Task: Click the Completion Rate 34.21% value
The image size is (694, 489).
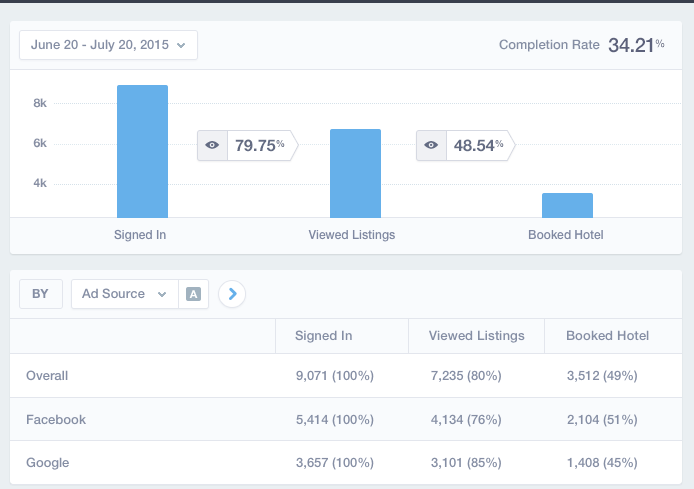Action: pyautogui.click(x=635, y=45)
